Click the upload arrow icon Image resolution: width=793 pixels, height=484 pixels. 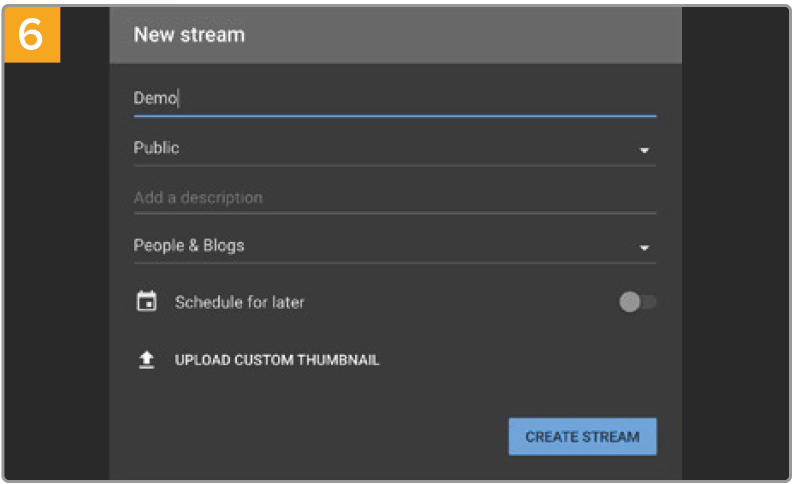pos(145,360)
